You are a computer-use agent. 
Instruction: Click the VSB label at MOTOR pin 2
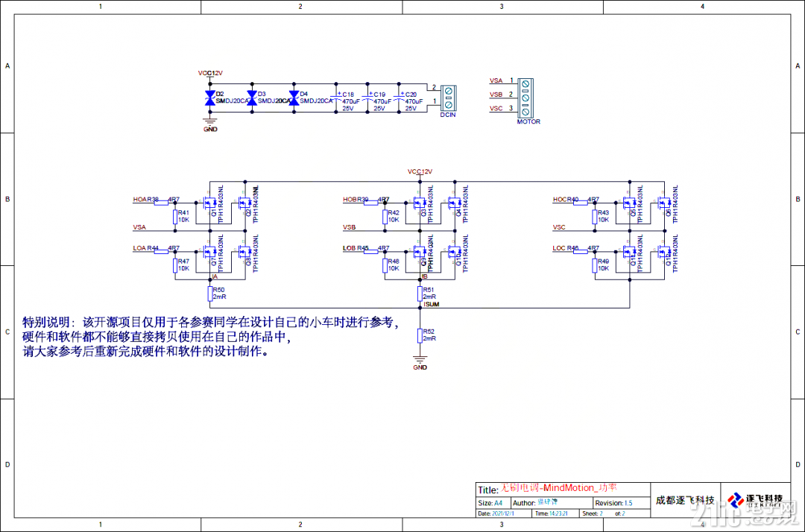point(496,95)
